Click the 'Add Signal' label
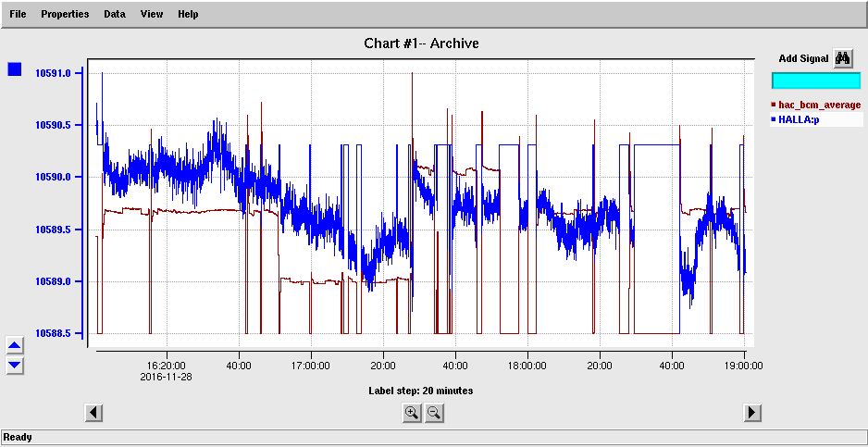The width and height of the screenshot is (868, 447). tap(804, 58)
